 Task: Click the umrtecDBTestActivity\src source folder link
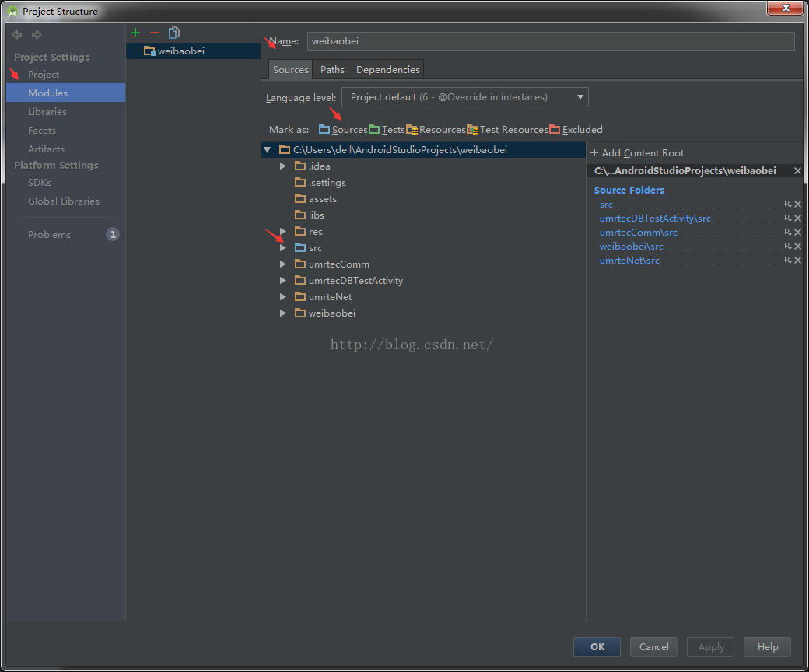coord(655,218)
